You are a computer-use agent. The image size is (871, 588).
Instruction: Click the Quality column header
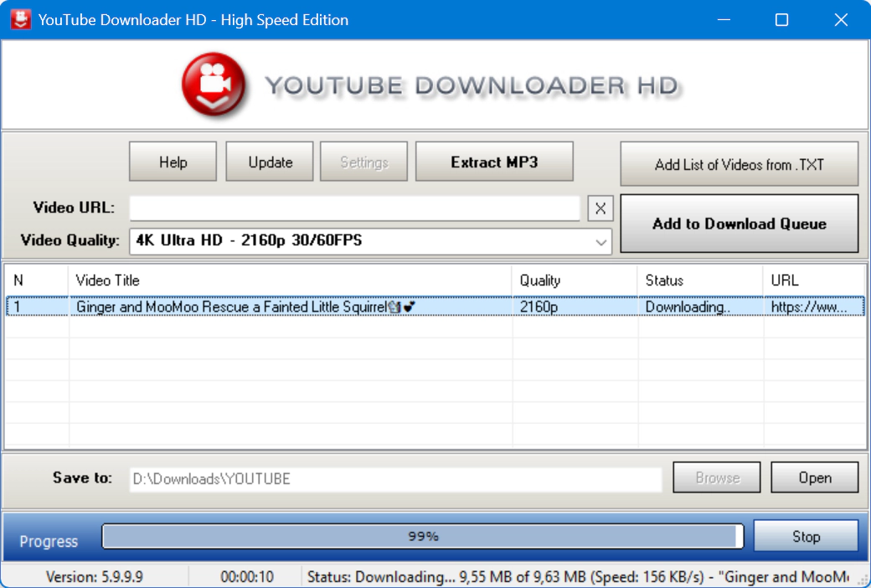tap(574, 281)
